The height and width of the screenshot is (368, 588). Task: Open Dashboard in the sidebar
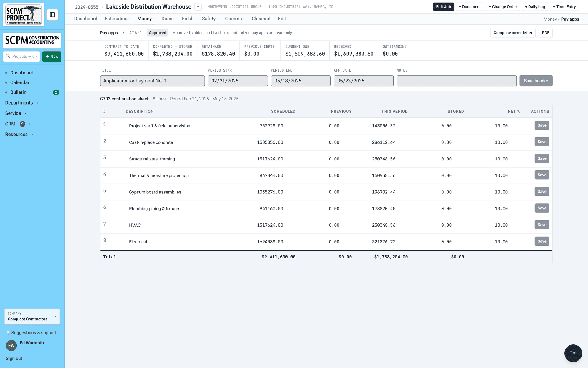click(x=22, y=73)
